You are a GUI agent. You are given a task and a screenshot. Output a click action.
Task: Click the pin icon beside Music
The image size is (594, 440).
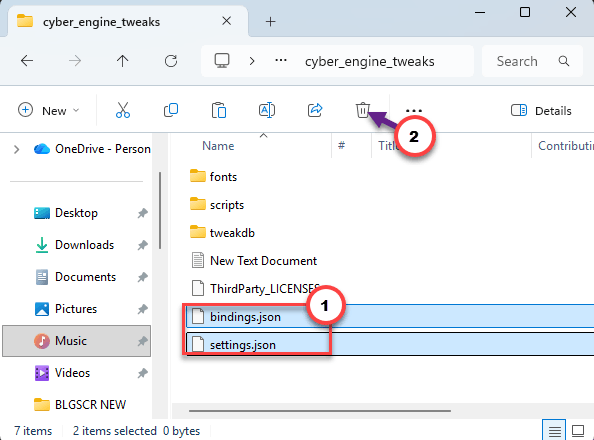[x=142, y=341]
